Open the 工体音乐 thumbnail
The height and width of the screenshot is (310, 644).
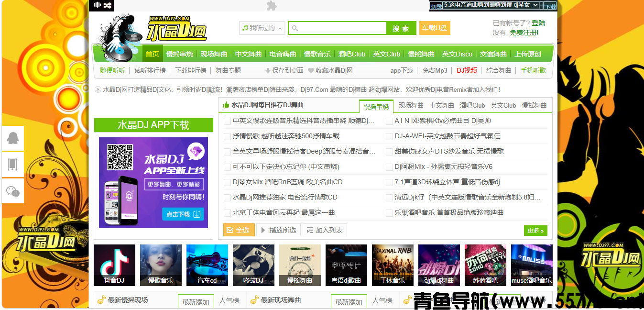pos(393,265)
